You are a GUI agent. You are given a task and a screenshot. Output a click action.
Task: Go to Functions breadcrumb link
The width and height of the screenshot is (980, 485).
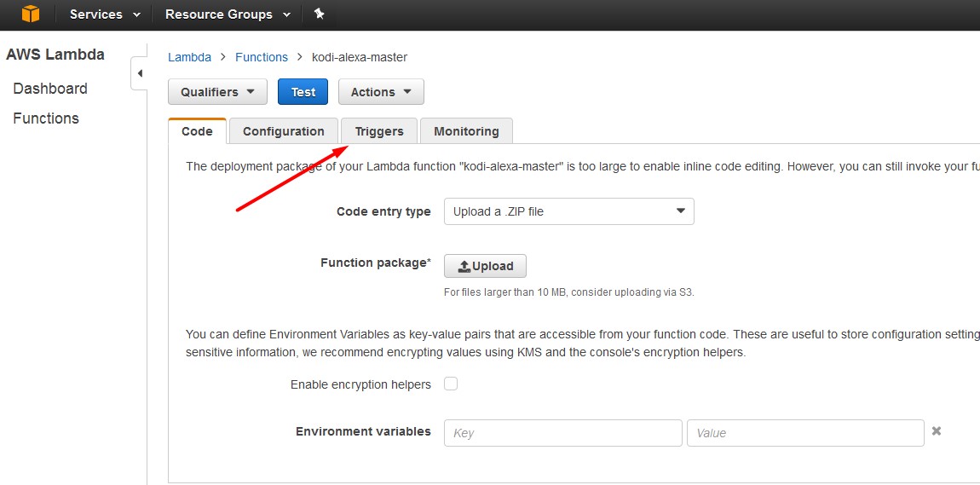[x=262, y=57]
